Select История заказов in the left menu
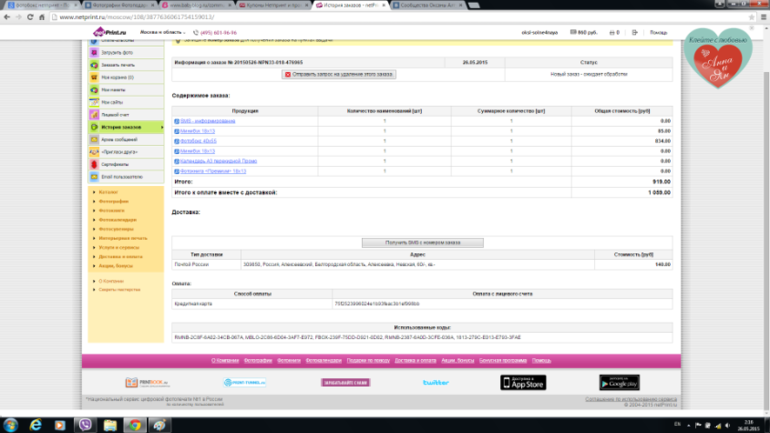 pos(120,128)
